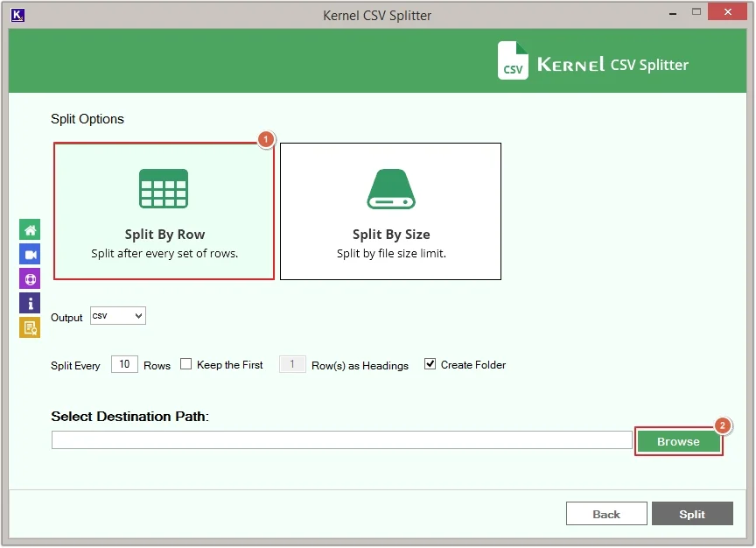
Task: Select the Split By Row table icon
Action: [164, 188]
